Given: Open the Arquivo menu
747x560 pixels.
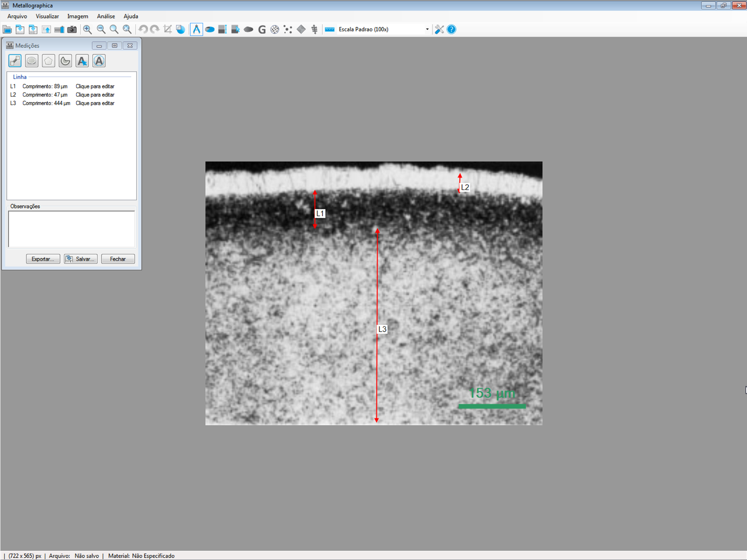Looking at the screenshot, I should [17, 16].
